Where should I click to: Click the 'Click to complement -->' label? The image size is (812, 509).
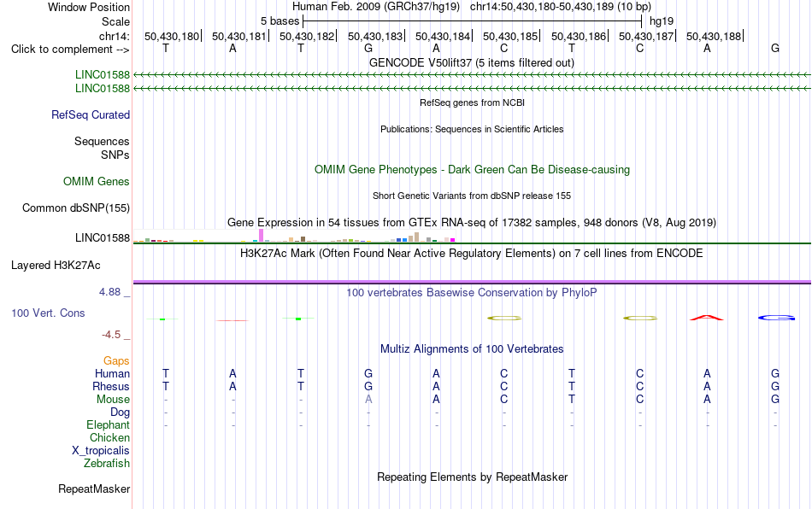click(x=70, y=50)
